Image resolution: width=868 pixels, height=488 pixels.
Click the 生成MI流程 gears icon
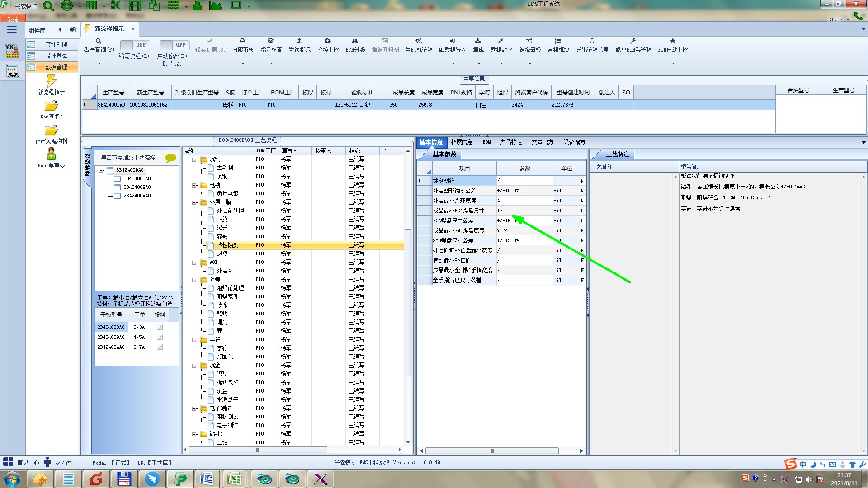click(x=419, y=41)
